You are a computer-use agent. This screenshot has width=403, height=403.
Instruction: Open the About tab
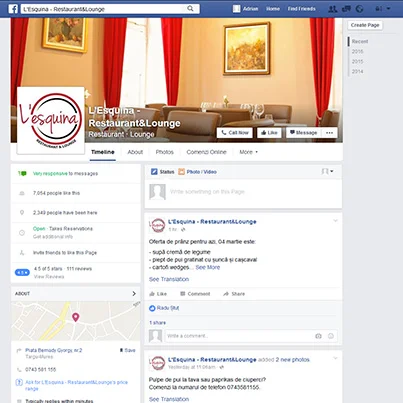(x=135, y=152)
